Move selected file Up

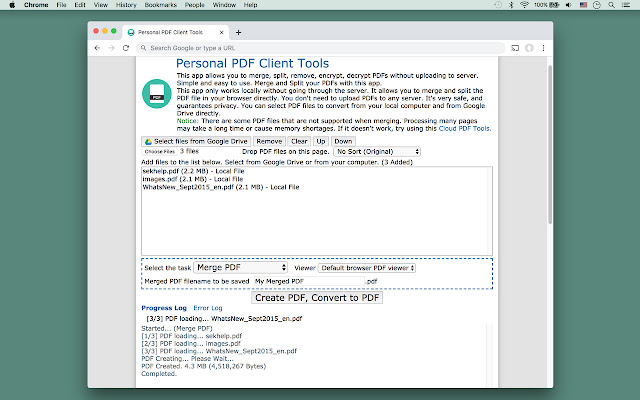click(321, 141)
